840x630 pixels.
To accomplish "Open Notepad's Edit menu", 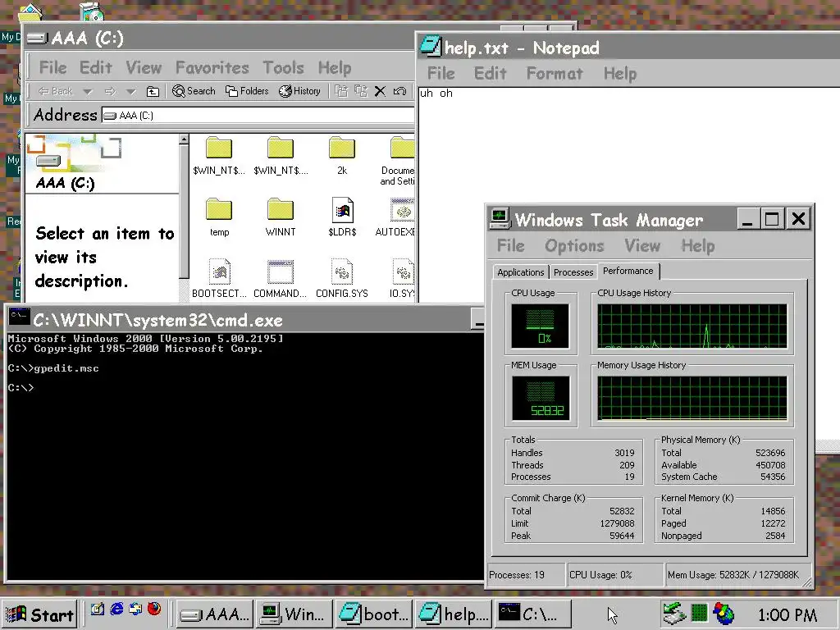I will pos(491,73).
